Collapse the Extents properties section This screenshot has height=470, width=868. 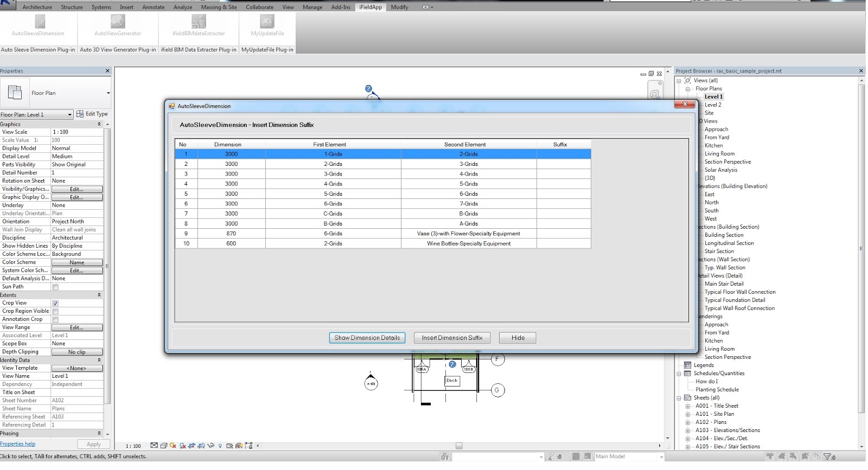tap(99, 295)
